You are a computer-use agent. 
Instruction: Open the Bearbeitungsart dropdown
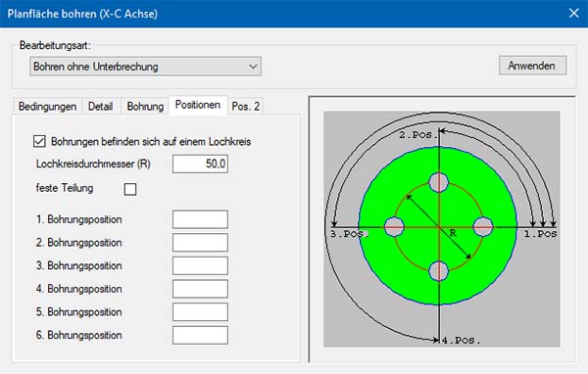145,67
